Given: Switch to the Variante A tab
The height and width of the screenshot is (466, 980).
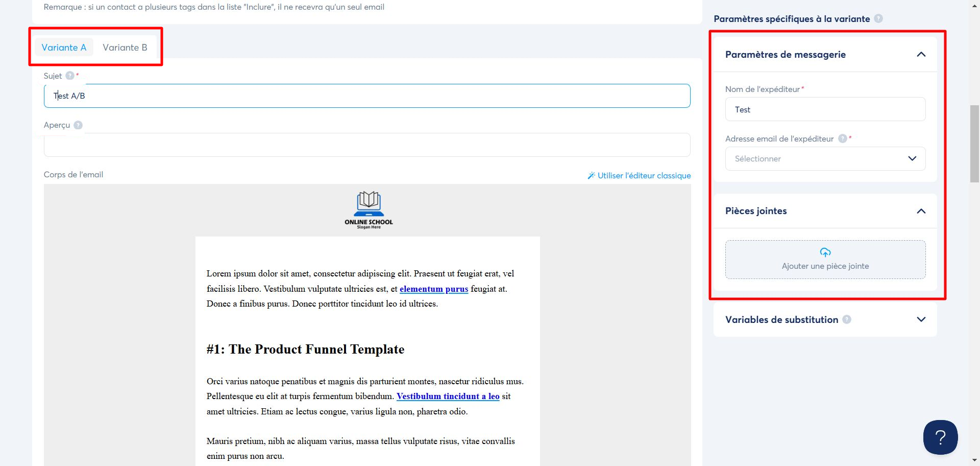Looking at the screenshot, I should (64, 48).
